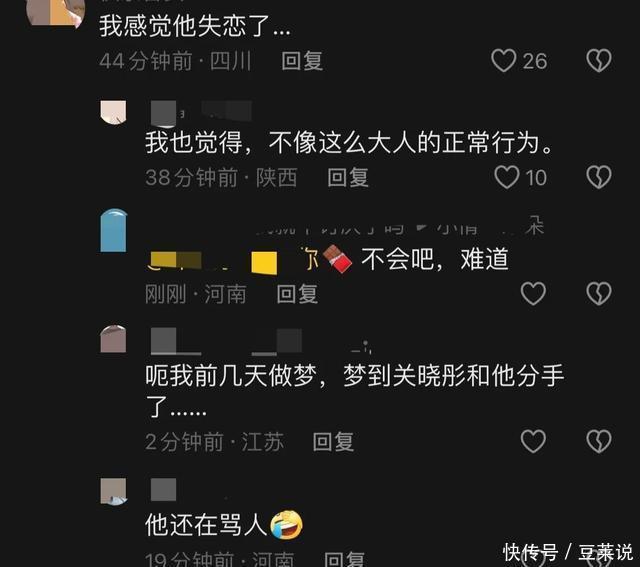Like the 江苏 comment from 2分钟前

point(533,441)
